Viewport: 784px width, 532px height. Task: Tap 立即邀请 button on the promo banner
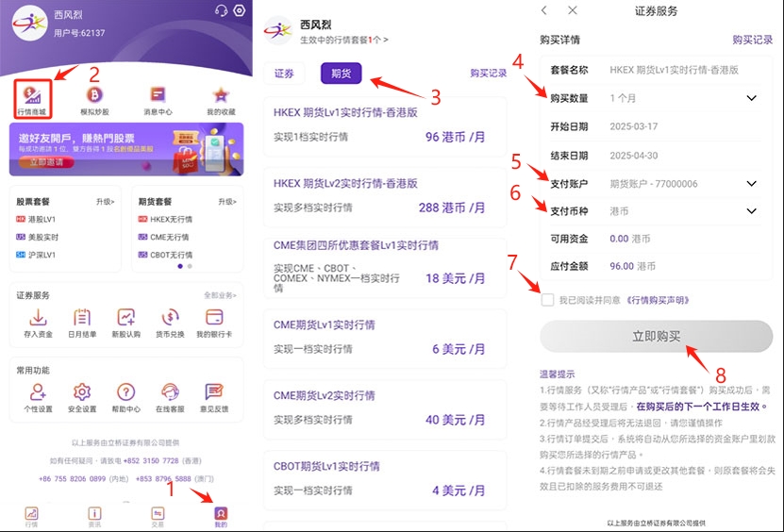pyautogui.click(x=46, y=162)
